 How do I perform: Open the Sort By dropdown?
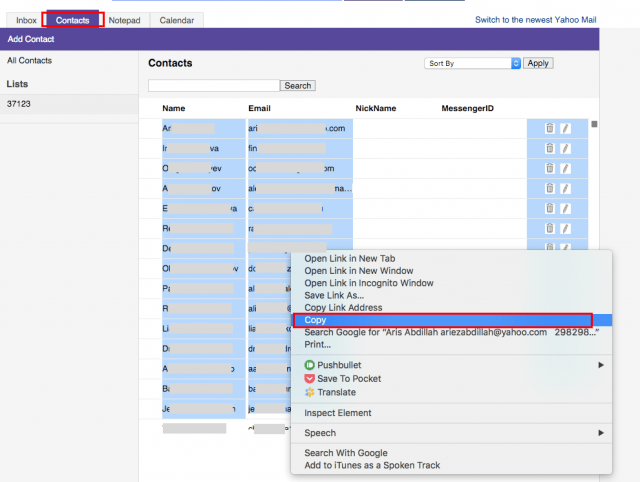(x=472, y=63)
